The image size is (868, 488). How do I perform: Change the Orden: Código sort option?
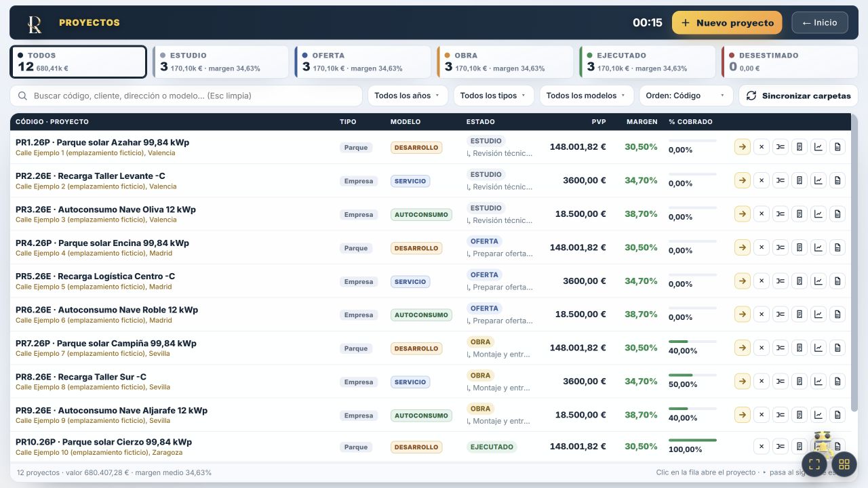coord(686,96)
